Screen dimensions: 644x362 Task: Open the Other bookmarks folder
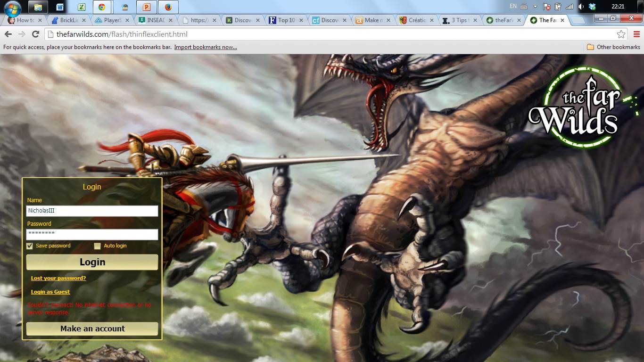tap(613, 47)
